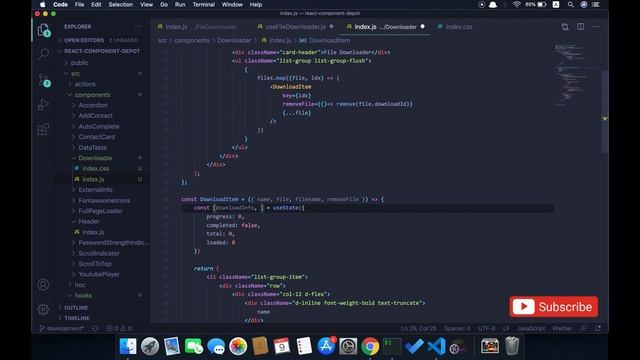The image size is (640, 360).
Task: Click Spaces: 4 indentation setting
Action: 457,328
